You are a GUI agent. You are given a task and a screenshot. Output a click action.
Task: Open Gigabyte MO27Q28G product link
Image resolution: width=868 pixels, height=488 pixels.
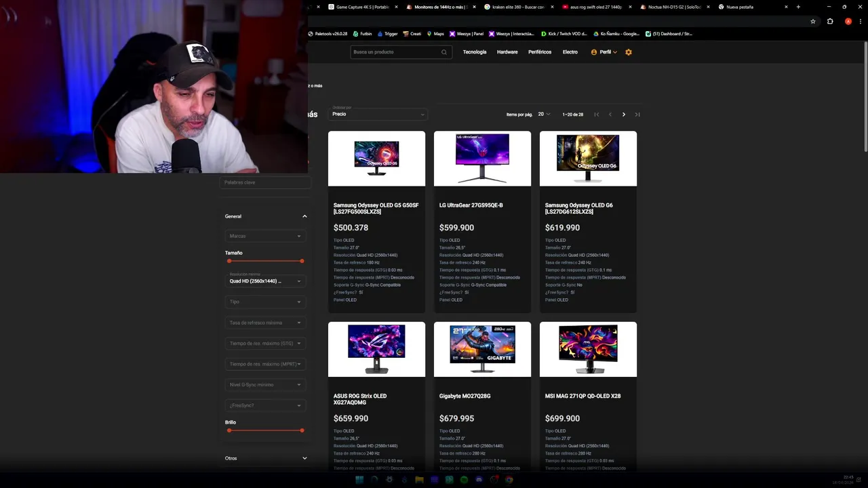pyautogui.click(x=465, y=396)
